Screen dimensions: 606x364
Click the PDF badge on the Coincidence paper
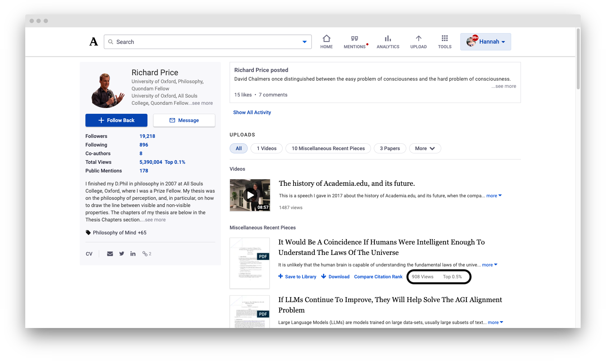tap(263, 256)
